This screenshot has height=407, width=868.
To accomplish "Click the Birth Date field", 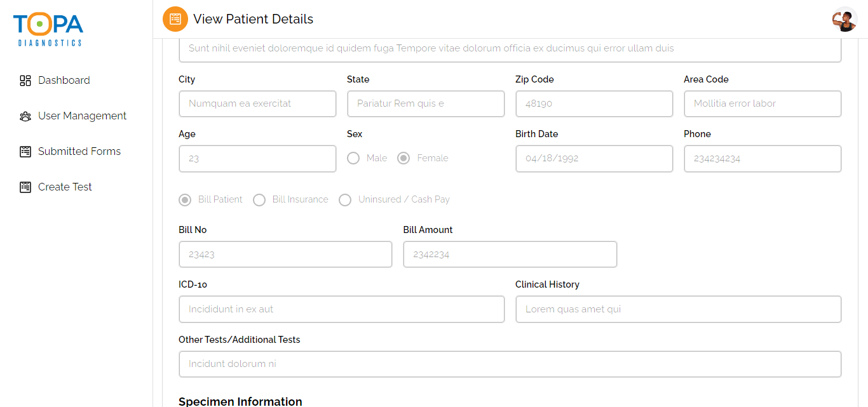I will coord(593,159).
